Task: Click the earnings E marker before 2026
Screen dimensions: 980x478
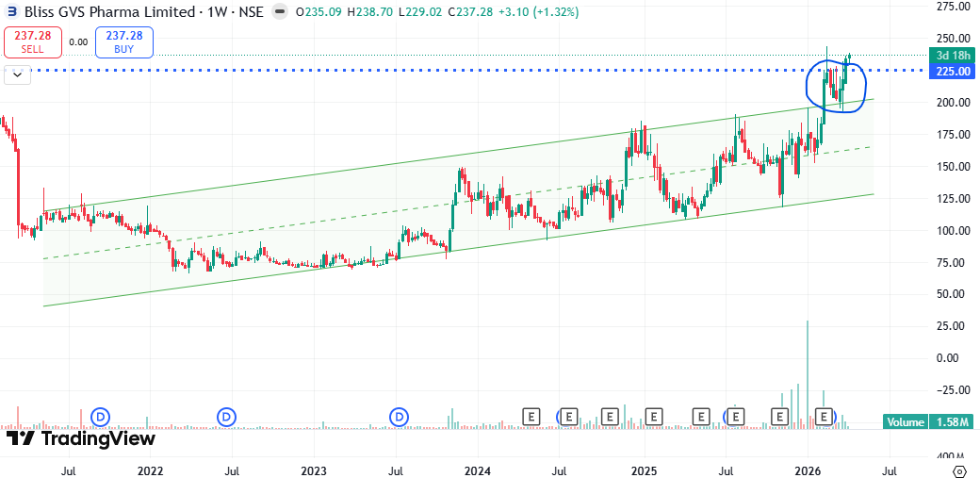Action: 779,416
